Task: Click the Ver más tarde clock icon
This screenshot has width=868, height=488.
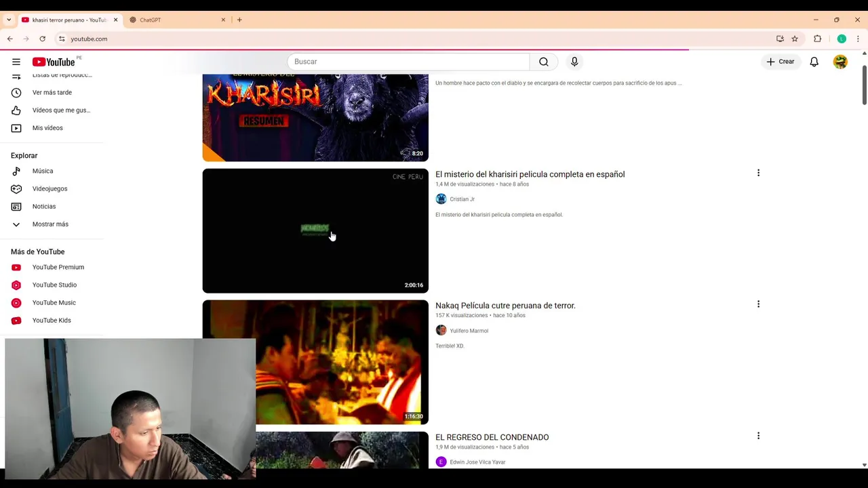Action: [x=16, y=92]
